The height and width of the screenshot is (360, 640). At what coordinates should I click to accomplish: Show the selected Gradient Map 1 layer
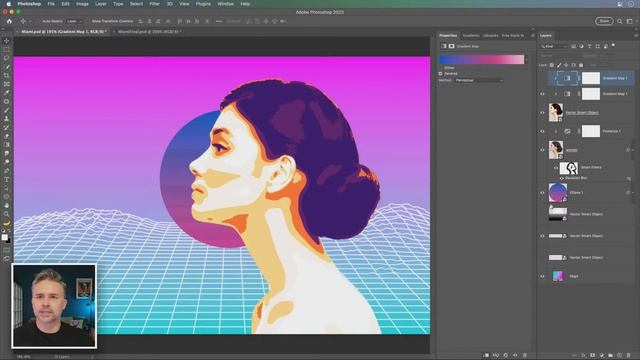(542, 78)
